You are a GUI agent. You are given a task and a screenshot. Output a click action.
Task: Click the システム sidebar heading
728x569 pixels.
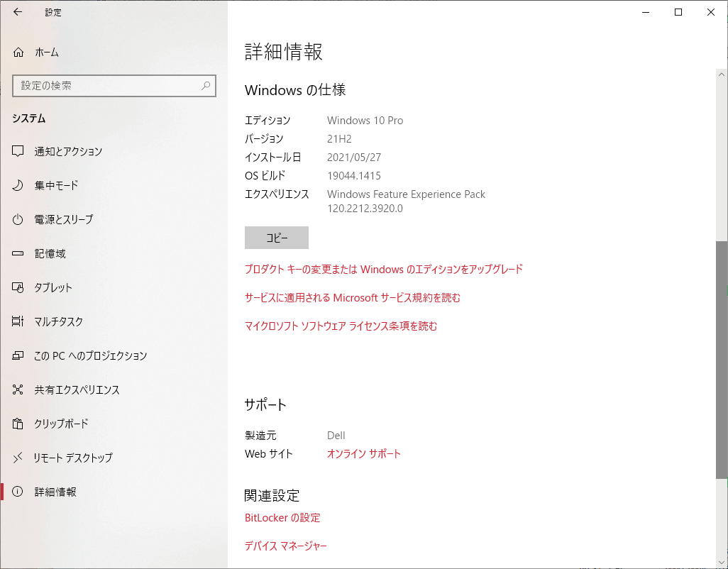[29, 118]
